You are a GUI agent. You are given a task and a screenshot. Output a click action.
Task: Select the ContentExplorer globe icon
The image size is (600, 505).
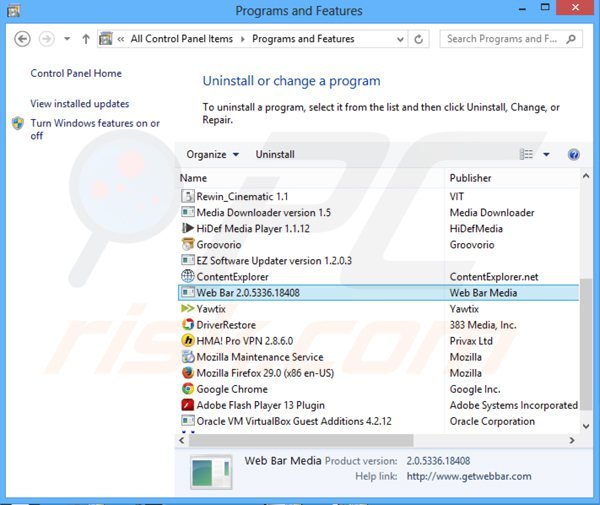tap(188, 276)
